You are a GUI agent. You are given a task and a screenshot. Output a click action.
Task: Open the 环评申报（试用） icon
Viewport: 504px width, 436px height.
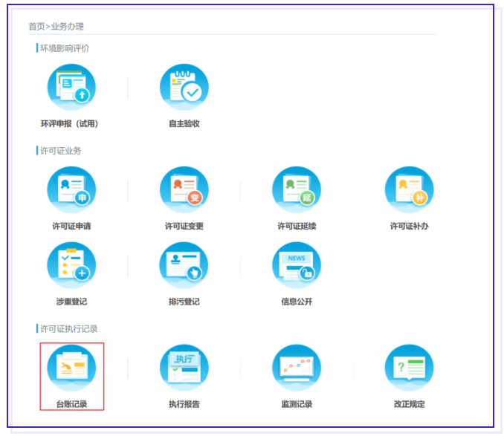pos(71,88)
